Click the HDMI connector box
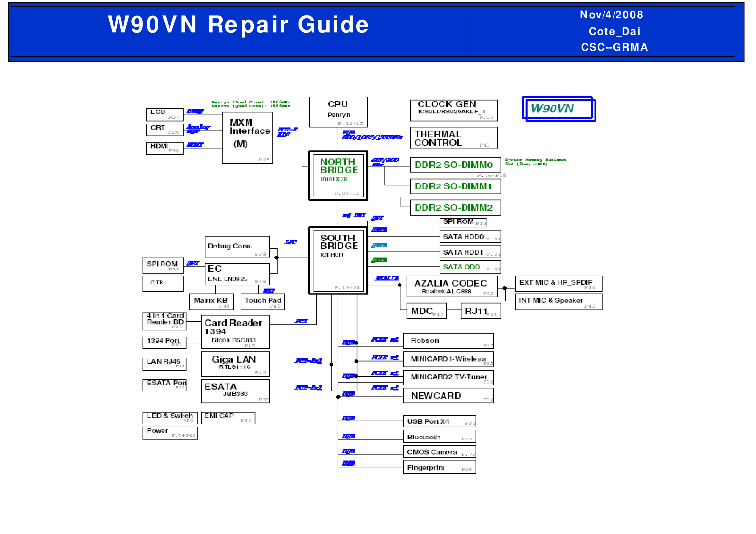 pyautogui.click(x=164, y=148)
